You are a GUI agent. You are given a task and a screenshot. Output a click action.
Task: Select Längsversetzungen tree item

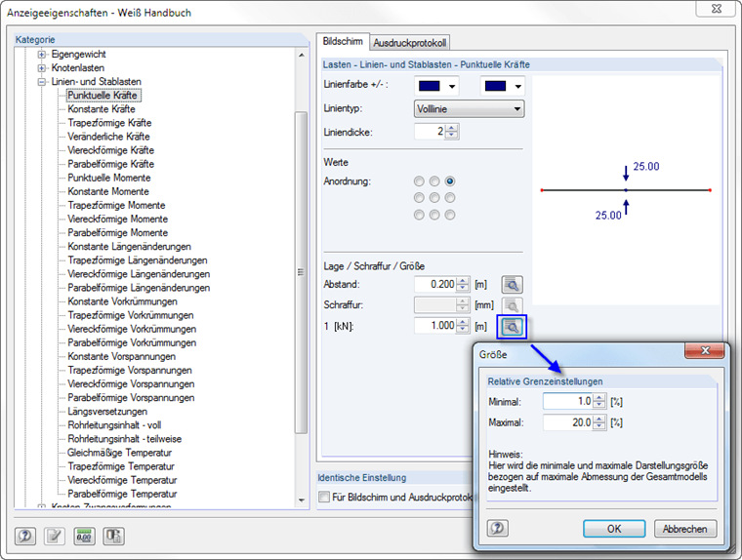pyautogui.click(x=107, y=412)
